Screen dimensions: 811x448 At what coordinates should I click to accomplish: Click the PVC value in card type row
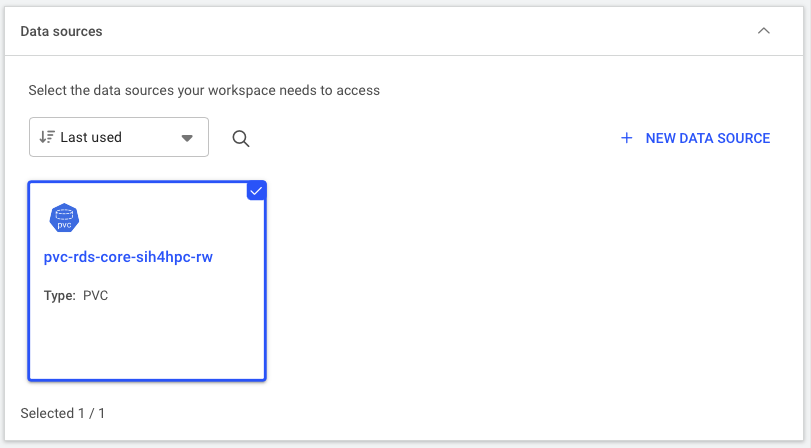coord(96,296)
